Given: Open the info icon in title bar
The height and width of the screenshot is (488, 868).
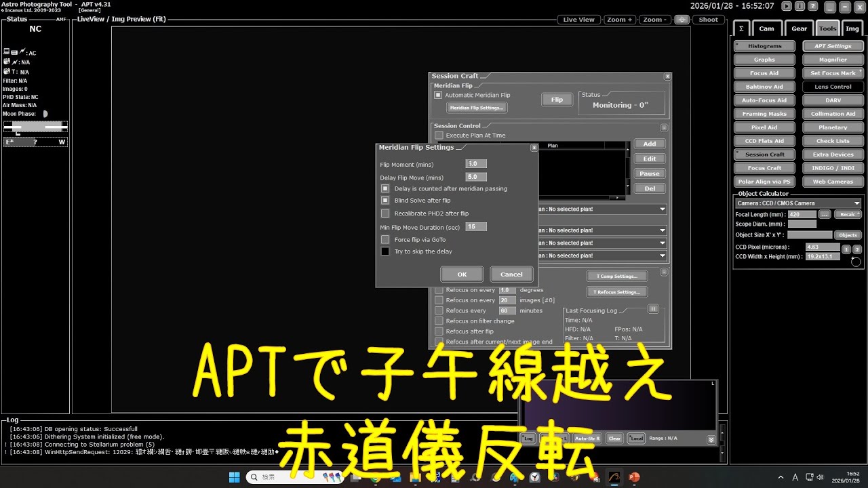Looking at the screenshot, I should click(x=800, y=6).
